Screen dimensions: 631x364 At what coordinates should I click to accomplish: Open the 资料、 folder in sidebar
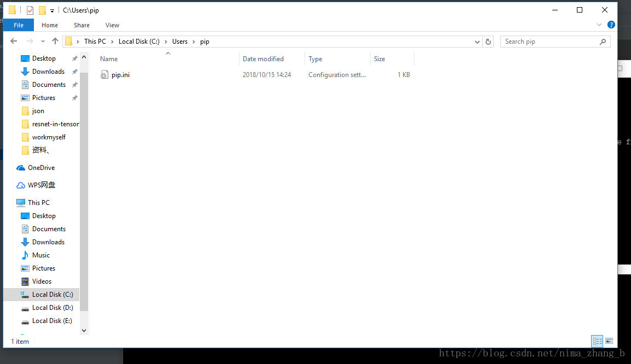pos(40,150)
